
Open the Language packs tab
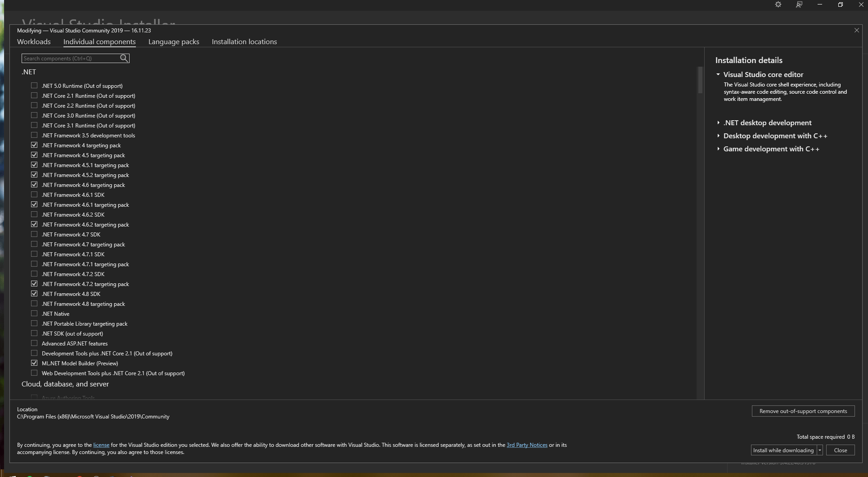[x=174, y=41]
